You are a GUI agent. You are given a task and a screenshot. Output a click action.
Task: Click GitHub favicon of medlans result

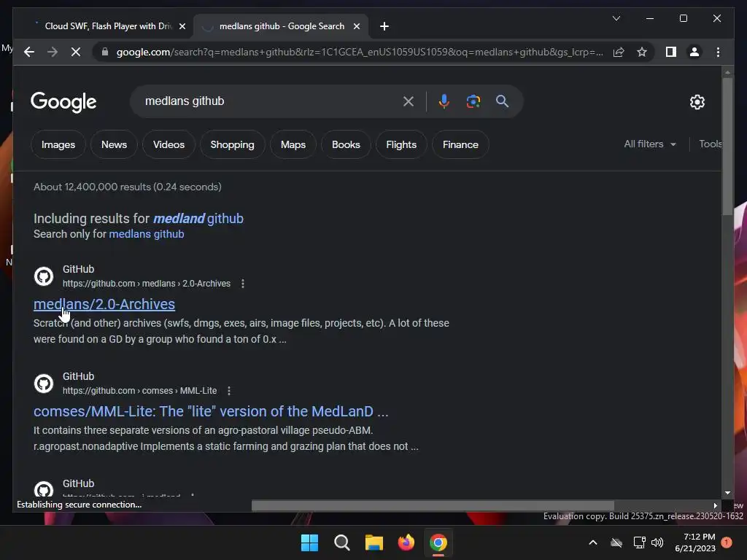pos(43,276)
